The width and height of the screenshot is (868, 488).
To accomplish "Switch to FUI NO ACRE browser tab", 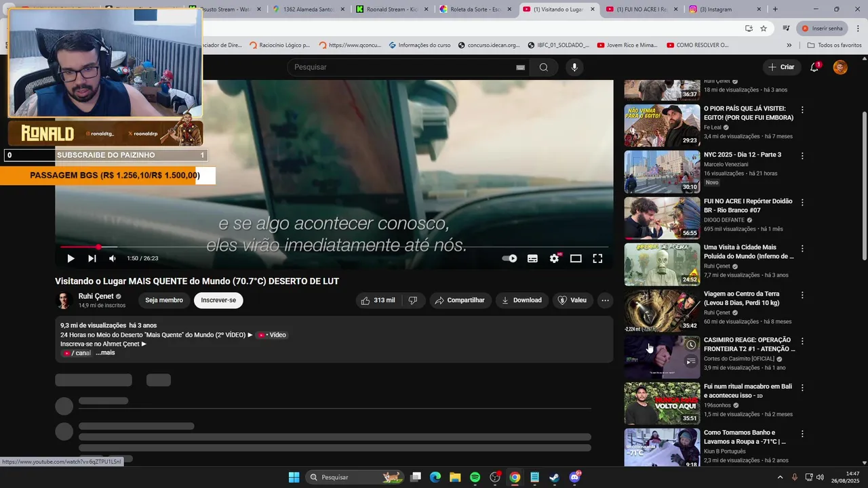I will coord(642,9).
